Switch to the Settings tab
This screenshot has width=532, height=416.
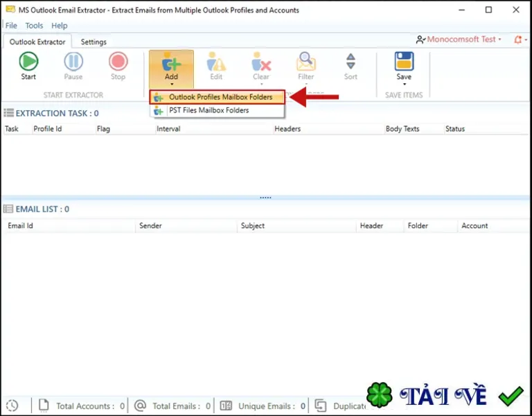[94, 42]
